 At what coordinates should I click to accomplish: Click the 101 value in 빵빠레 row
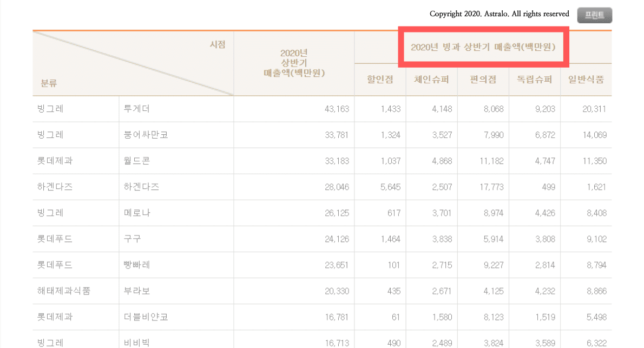pyautogui.click(x=394, y=265)
